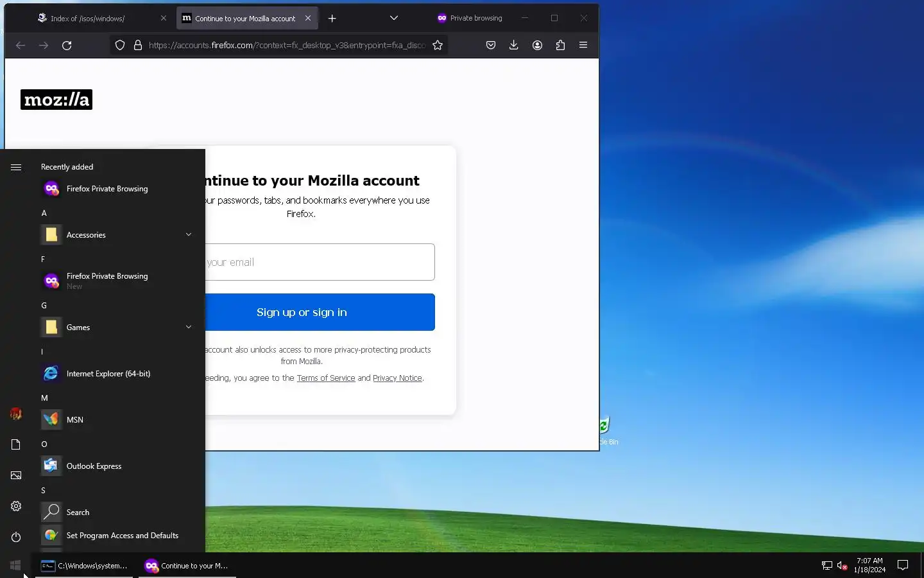Open Settings gear in Start sidebar
This screenshot has width=924, height=578.
click(16, 506)
